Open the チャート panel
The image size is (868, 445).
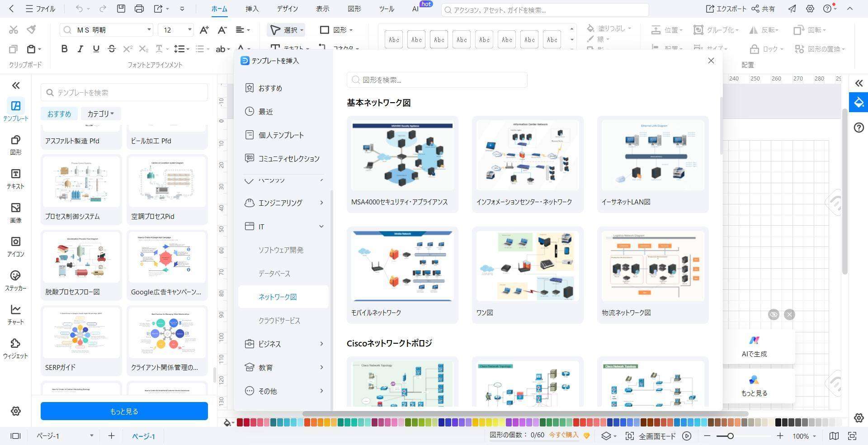click(16, 314)
